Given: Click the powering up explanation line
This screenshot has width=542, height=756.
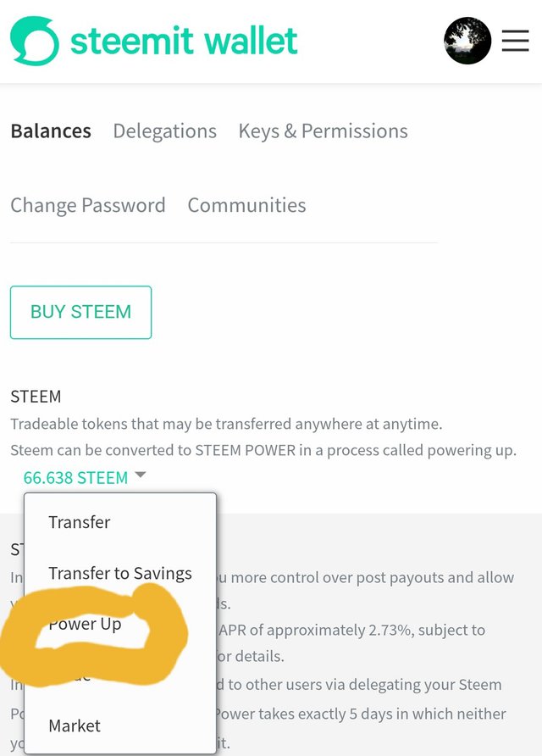Looking at the screenshot, I should coord(263,450).
